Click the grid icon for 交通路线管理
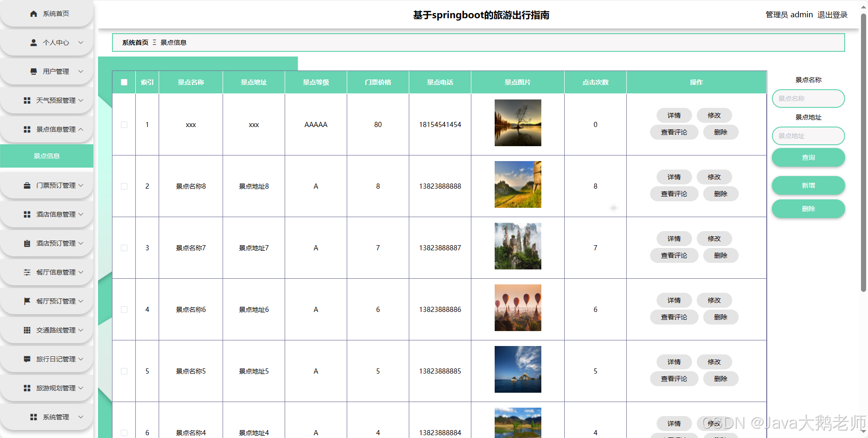 (x=27, y=330)
